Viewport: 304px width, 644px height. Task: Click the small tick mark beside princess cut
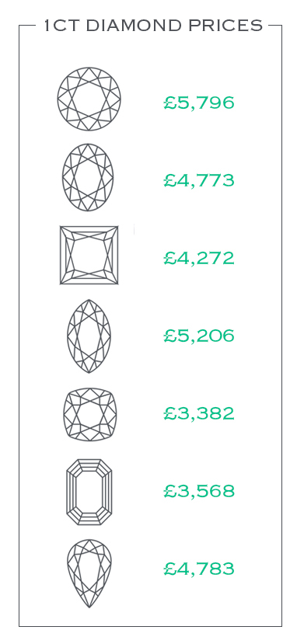click(x=134, y=230)
